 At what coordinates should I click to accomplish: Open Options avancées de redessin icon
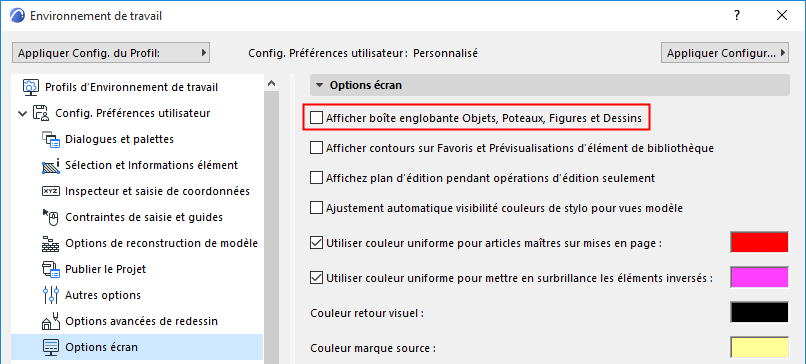coord(51,321)
